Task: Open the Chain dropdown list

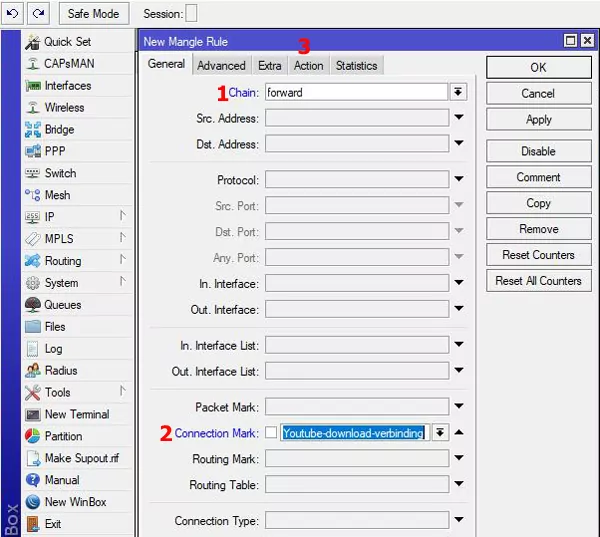Action: pyautogui.click(x=458, y=92)
